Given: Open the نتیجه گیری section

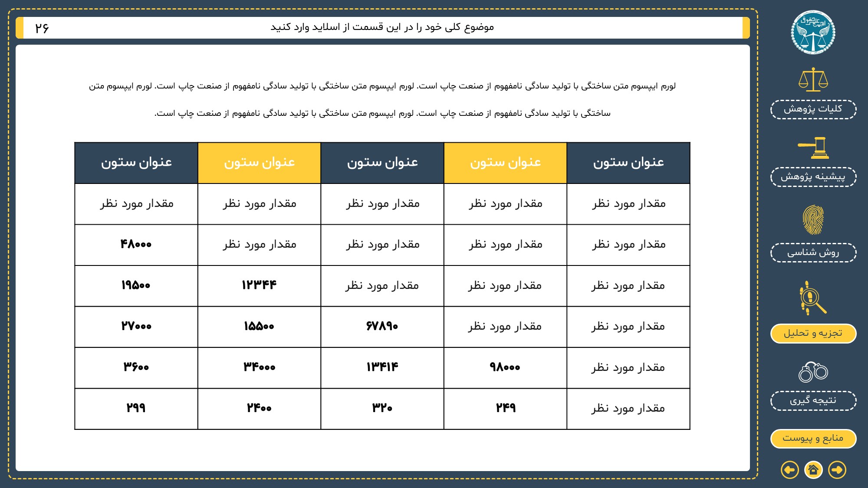Looking at the screenshot, I should (813, 400).
